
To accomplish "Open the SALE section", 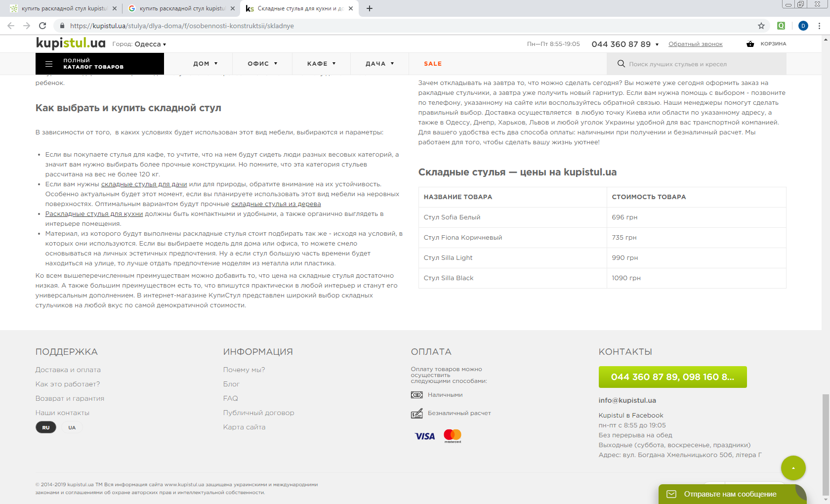I will [433, 64].
